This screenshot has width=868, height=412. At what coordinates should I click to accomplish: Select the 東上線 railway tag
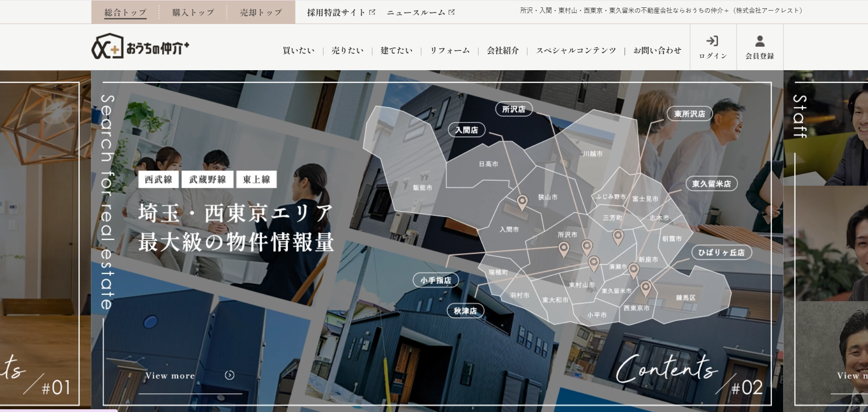256,179
